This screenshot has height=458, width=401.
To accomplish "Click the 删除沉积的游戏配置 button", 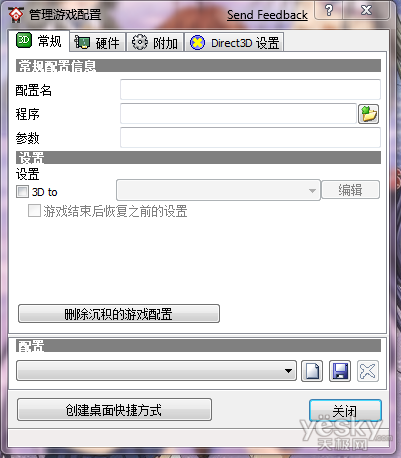I will coord(119,314).
